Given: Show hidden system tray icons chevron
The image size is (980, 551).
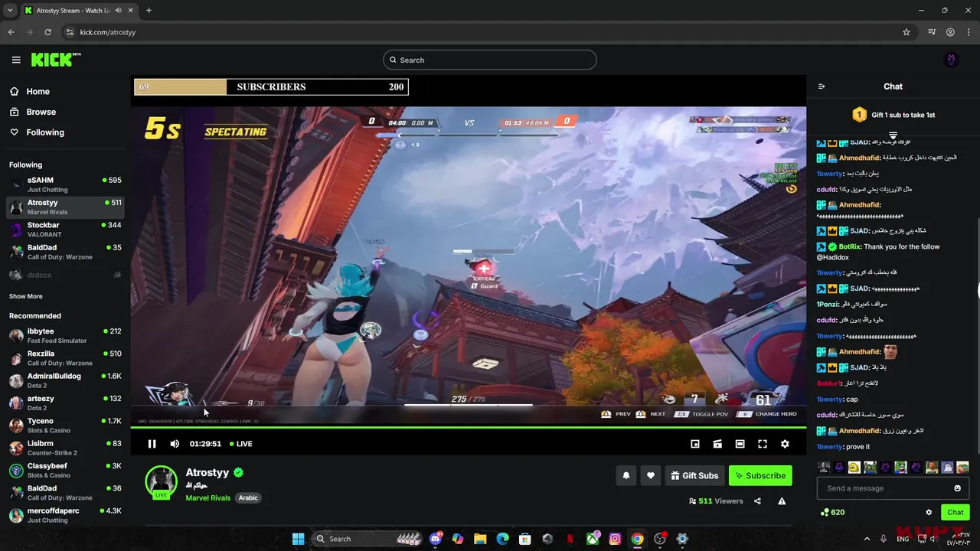Looking at the screenshot, I should click(867, 539).
